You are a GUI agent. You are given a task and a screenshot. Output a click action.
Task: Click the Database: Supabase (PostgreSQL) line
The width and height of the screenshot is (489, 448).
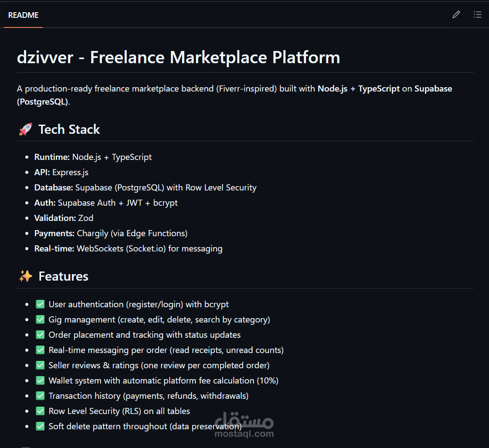coord(145,188)
